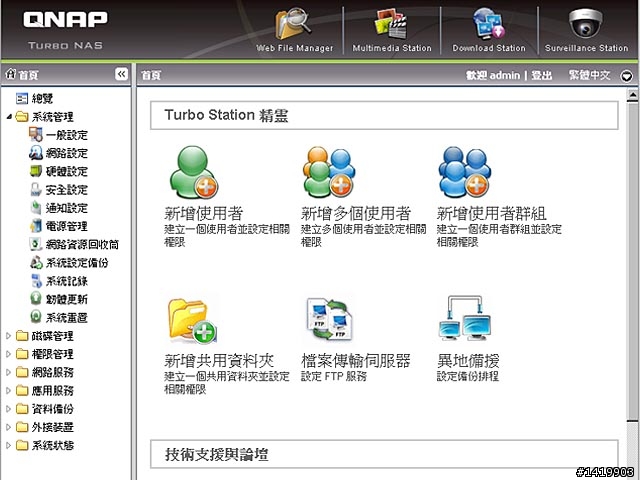Open Surveillance Station camera icon

click(586, 24)
